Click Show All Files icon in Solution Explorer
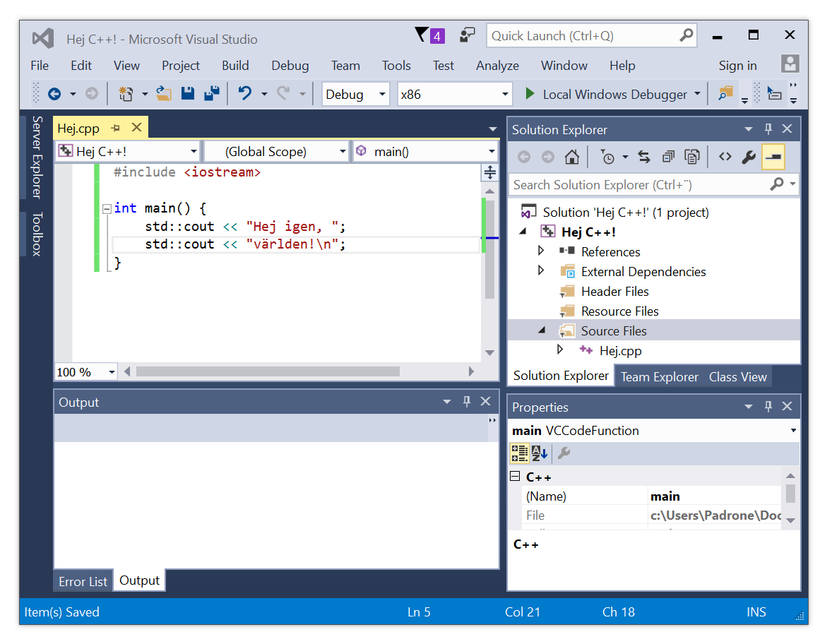This screenshot has width=827, height=644. click(692, 157)
